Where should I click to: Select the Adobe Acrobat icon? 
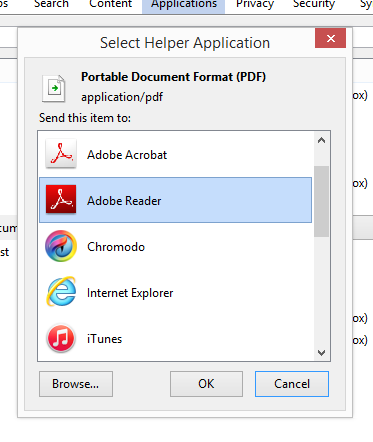coord(61,154)
